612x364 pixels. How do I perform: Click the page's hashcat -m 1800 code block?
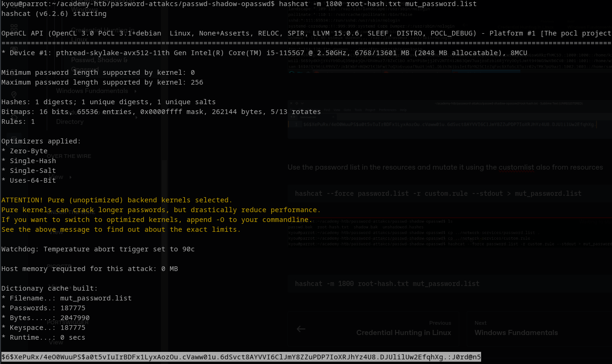pos(449,284)
